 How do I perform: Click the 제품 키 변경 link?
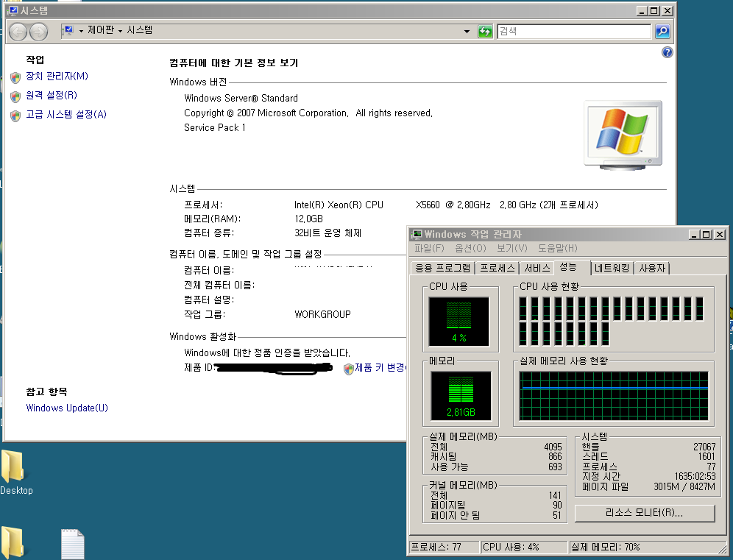(380, 368)
